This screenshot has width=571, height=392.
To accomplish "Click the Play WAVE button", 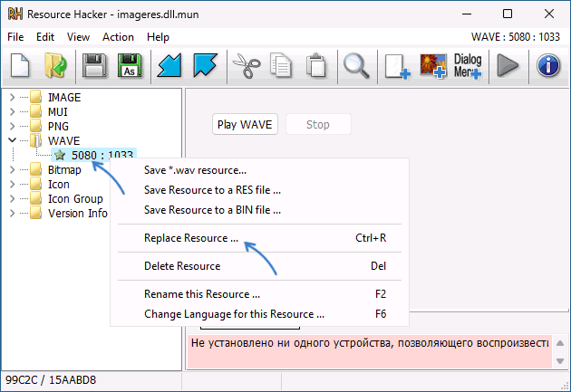I will pyautogui.click(x=245, y=124).
